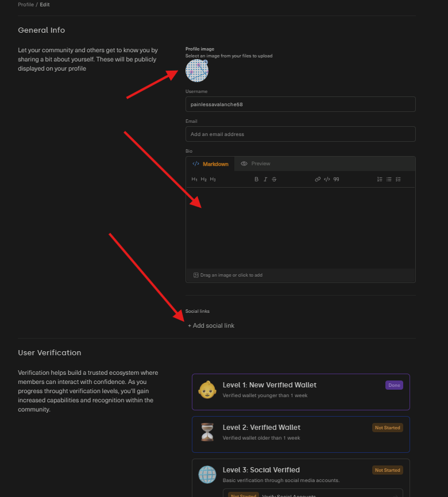Insert a task checklist in bio

[x=398, y=180]
